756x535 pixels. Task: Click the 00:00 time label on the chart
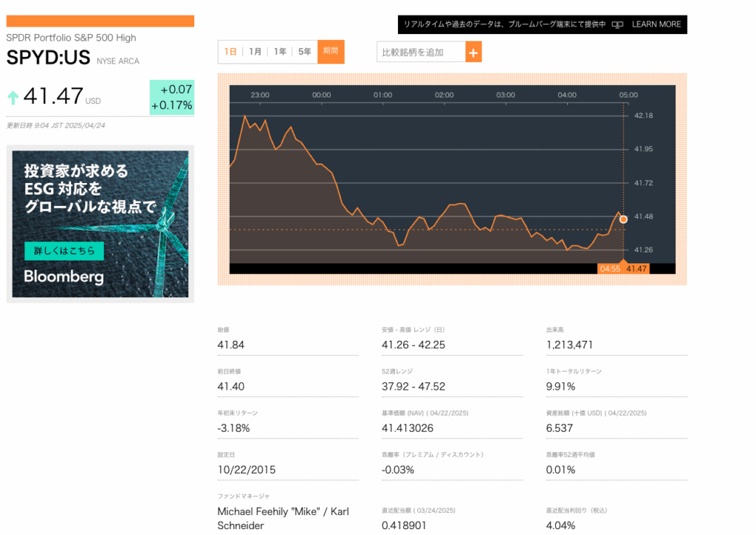point(322,95)
